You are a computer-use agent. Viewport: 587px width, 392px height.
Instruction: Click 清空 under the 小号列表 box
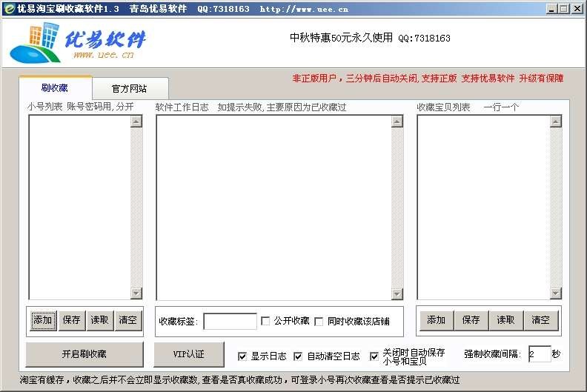click(x=128, y=320)
